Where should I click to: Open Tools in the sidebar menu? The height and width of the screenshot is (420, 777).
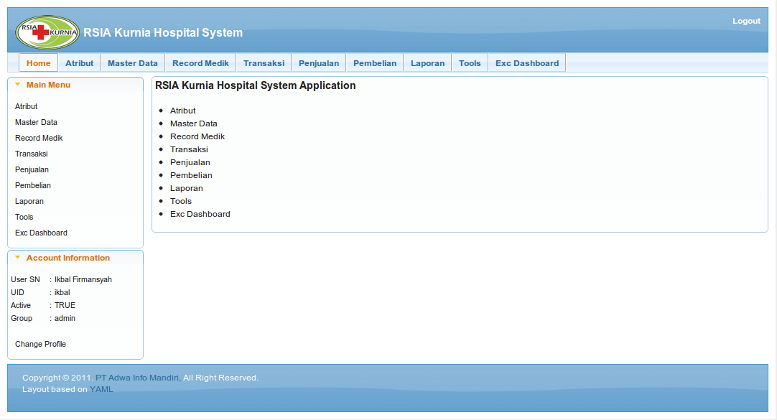24,217
